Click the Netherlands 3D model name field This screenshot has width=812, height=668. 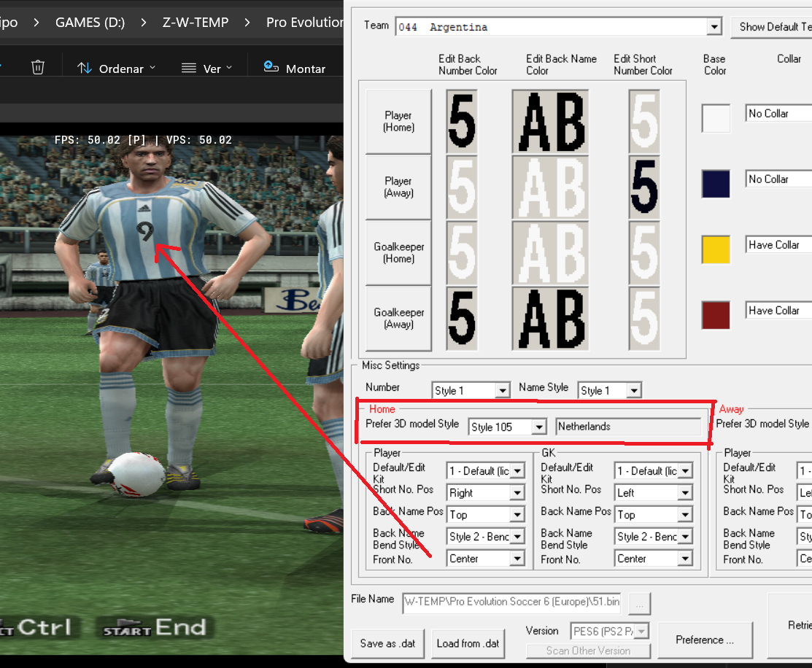[628, 426]
